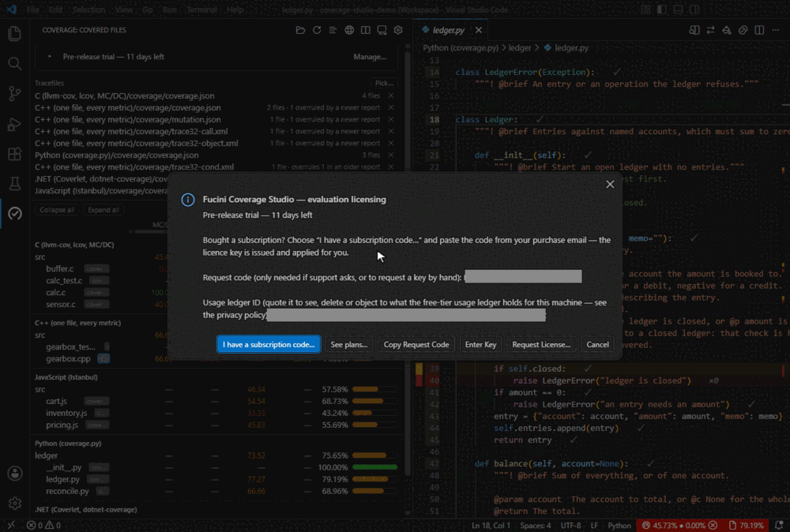Click 'I have a subscription code...' button
The width and height of the screenshot is (790, 532).
(x=269, y=345)
